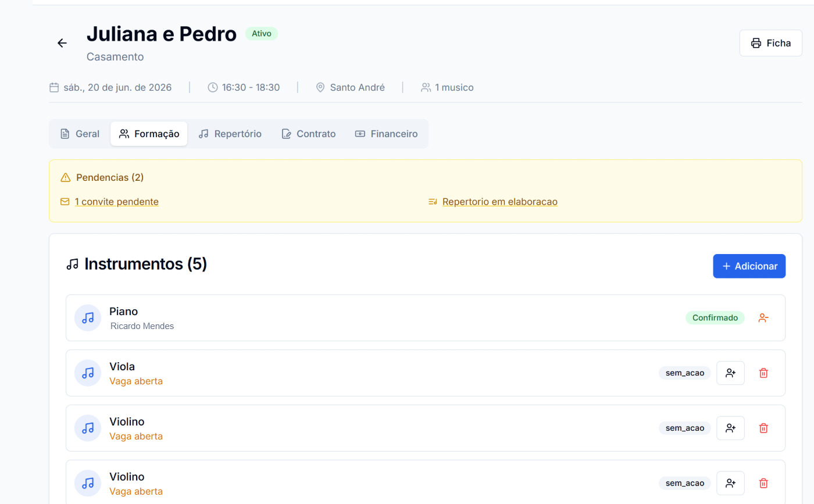Screen dimensions: 814x504
Task: Delete the first Violino row
Action: [763, 428]
